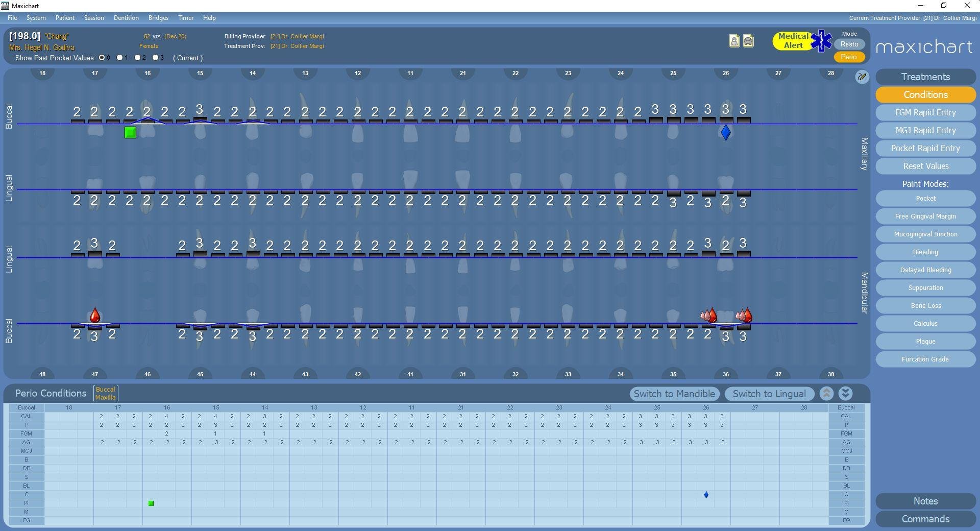980x531 pixels.
Task: Click the Pocket Rapid Entry button
Action: click(x=925, y=148)
